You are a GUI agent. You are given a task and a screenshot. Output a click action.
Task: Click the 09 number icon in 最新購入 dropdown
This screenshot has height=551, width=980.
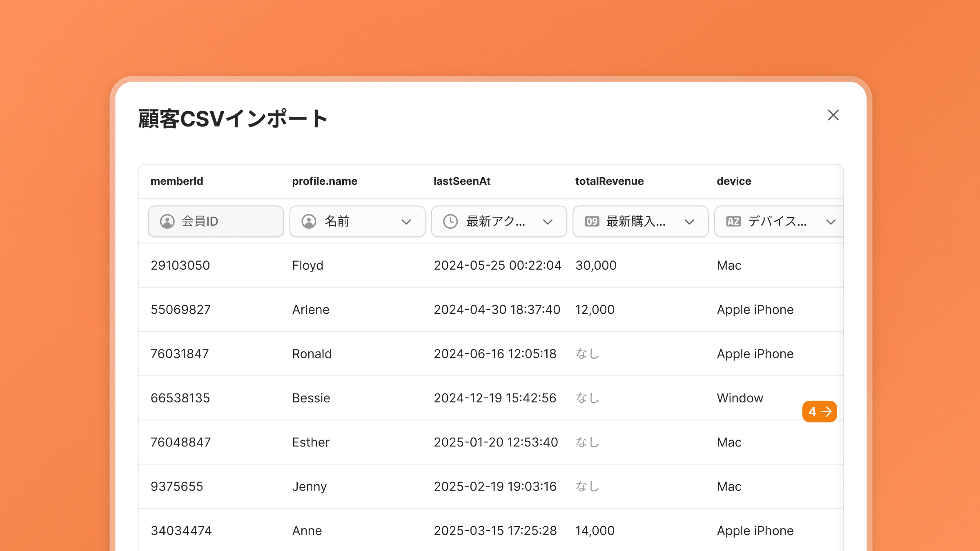click(592, 221)
